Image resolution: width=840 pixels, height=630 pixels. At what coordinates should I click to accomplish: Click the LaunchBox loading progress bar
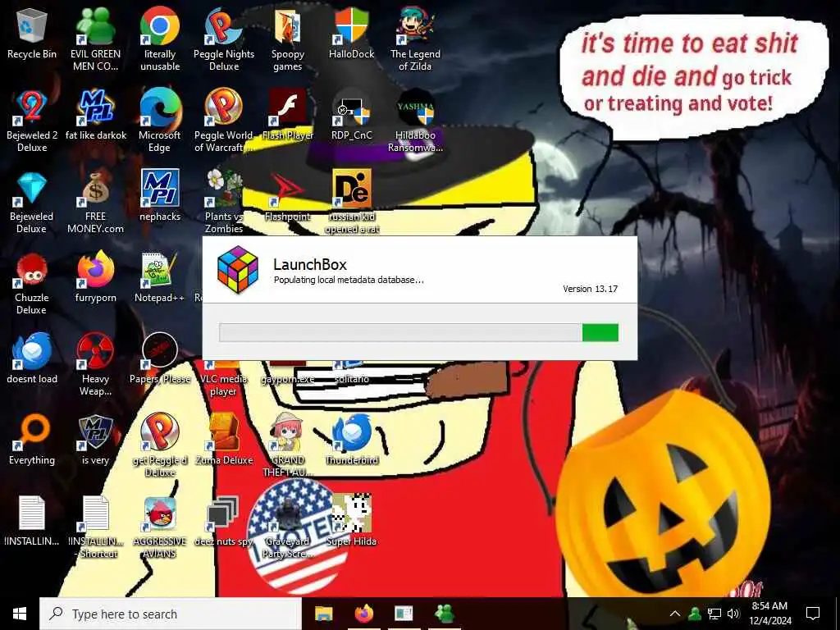[x=419, y=333]
